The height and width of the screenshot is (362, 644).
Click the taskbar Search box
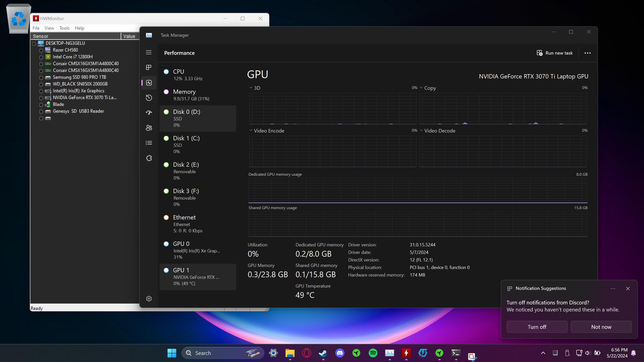coord(223,353)
